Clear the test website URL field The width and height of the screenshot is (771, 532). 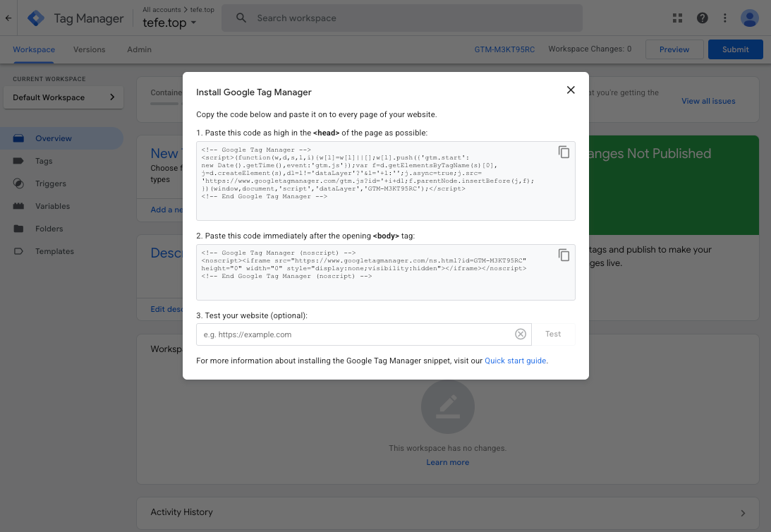tap(520, 334)
